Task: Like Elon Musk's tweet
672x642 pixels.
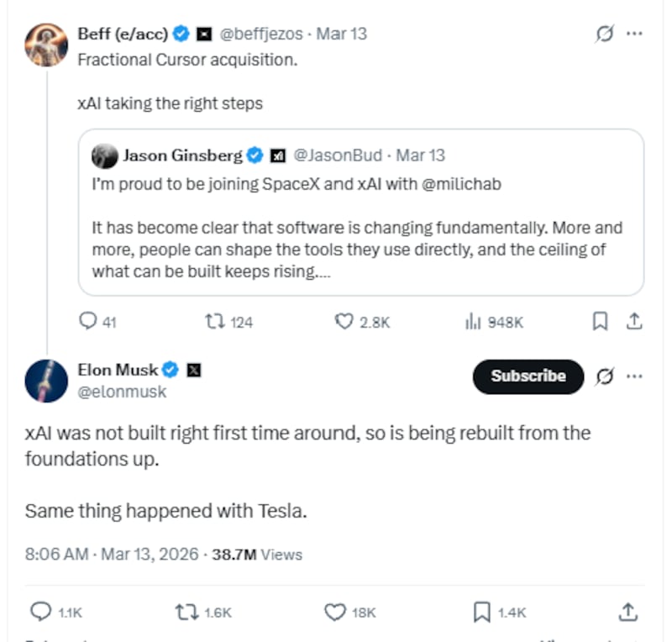Action: point(336,612)
